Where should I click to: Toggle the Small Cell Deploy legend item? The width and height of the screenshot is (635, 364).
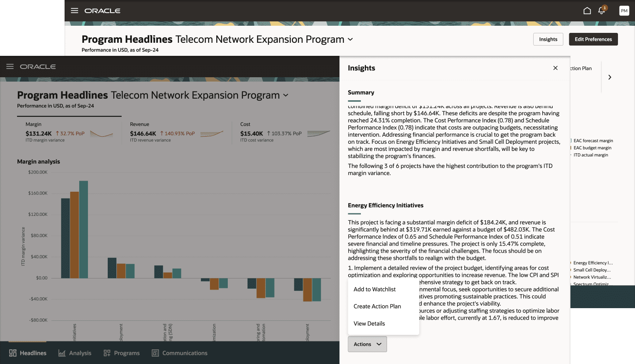tap(592, 270)
